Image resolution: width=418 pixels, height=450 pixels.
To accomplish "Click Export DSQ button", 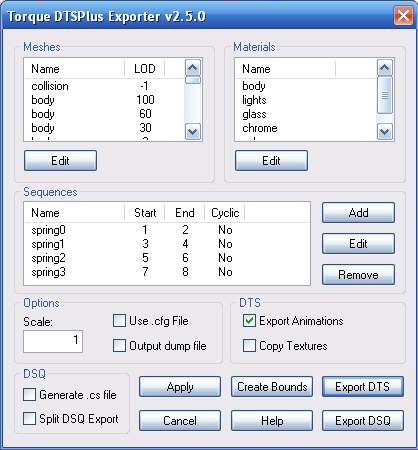I will click(x=363, y=421).
